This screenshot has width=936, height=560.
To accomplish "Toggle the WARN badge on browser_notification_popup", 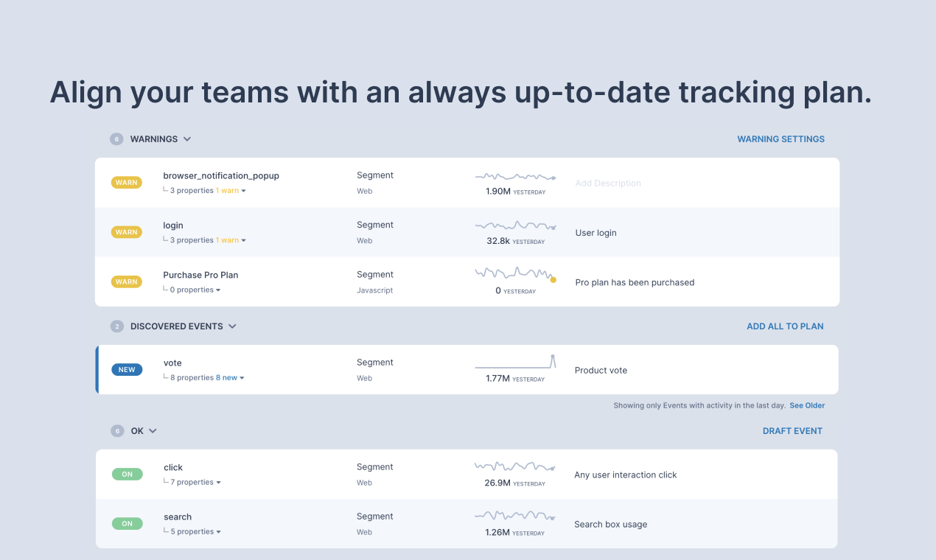I will click(x=126, y=182).
